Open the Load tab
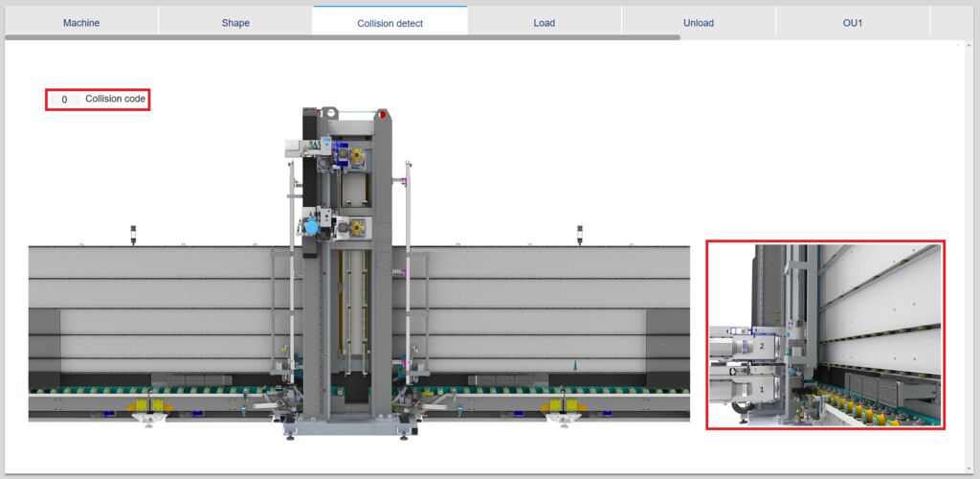This screenshot has width=980, height=479. (x=545, y=23)
